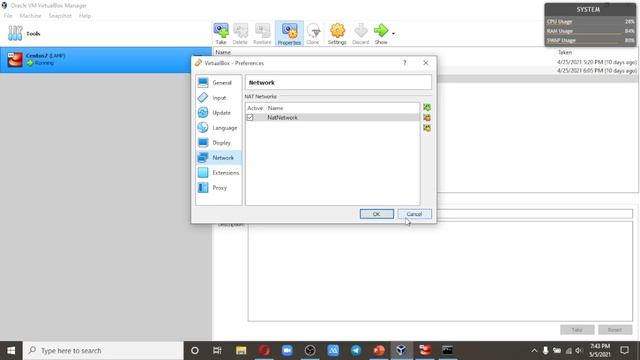Click the Restore snapshot toolbar icon
Screen dimensions: 640x360
click(262, 33)
